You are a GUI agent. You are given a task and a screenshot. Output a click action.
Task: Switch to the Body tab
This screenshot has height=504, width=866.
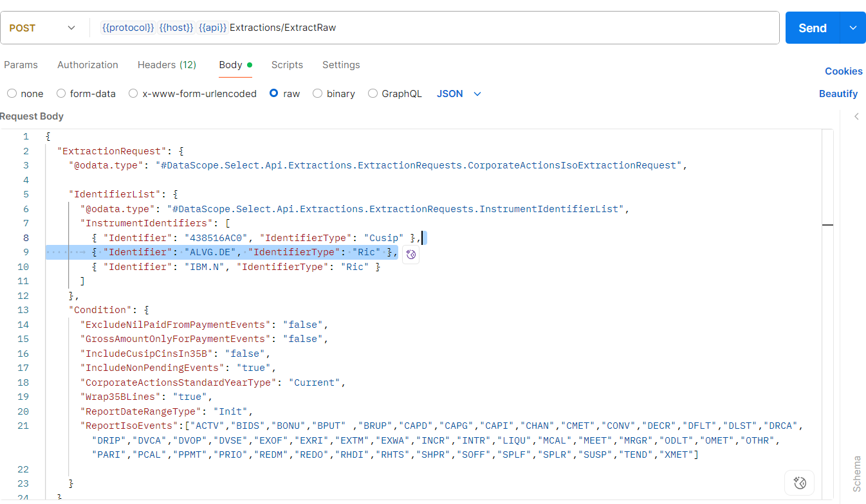point(235,65)
